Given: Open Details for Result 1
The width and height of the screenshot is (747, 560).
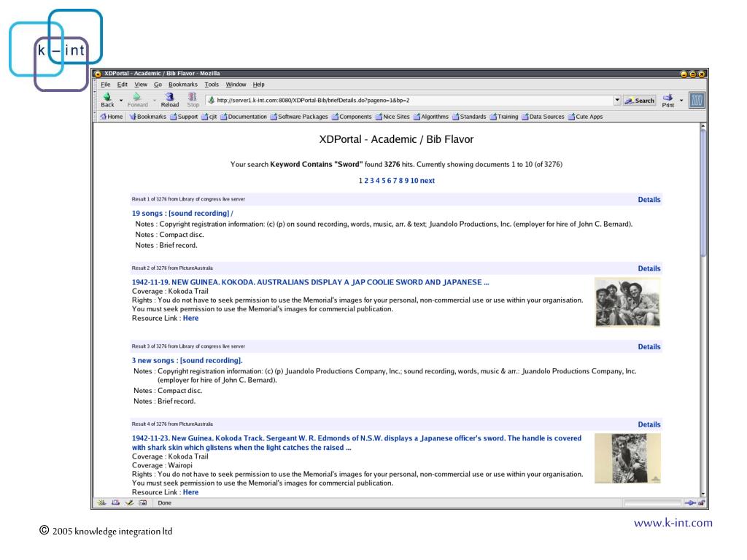Looking at the screenshot, I should tap(649, 200).
